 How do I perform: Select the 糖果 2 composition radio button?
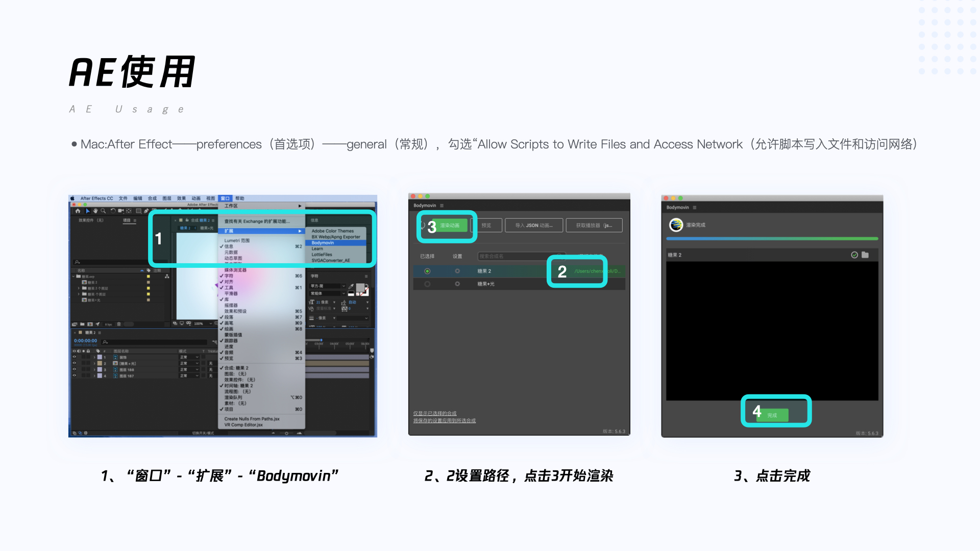click(427, 271)
